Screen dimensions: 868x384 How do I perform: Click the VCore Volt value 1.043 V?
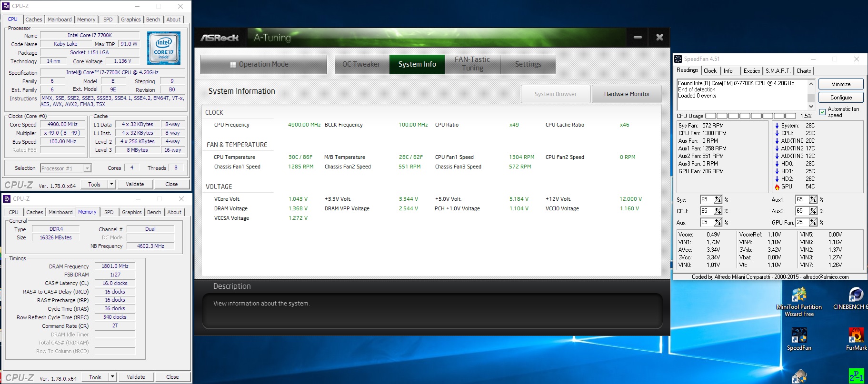(x=298, y=199)
